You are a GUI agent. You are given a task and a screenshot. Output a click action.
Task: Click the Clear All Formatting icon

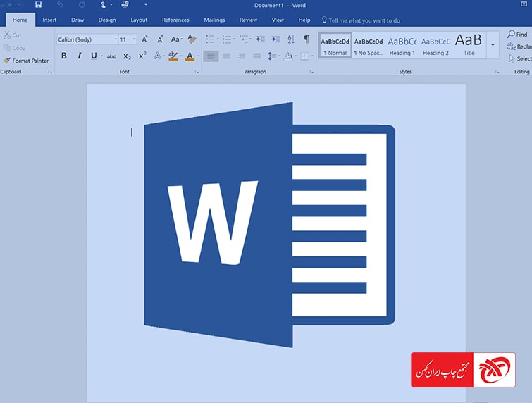point(192,39)
